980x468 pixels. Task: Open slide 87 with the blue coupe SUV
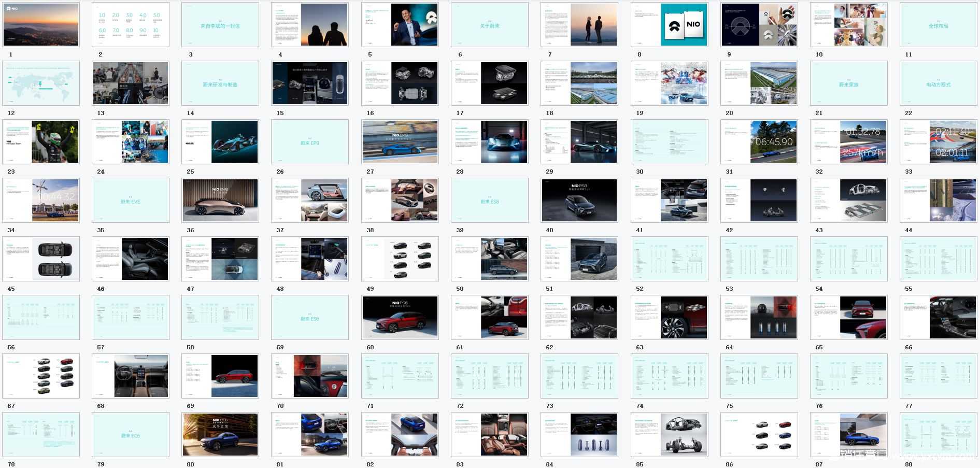pos(848,434)
